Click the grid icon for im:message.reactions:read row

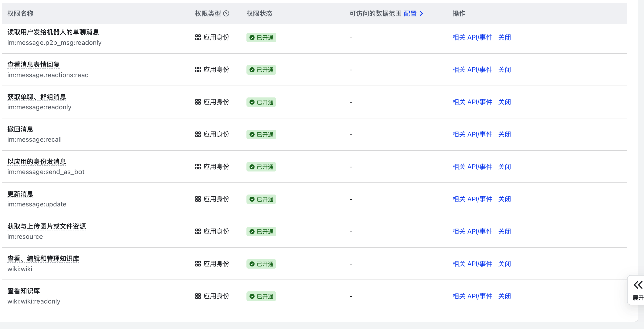(198, 70)
